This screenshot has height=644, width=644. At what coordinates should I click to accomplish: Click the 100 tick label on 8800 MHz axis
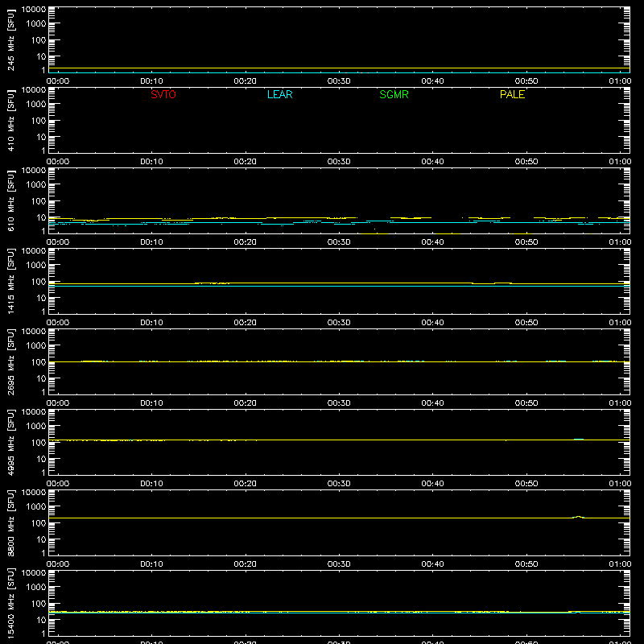[39, 523]
